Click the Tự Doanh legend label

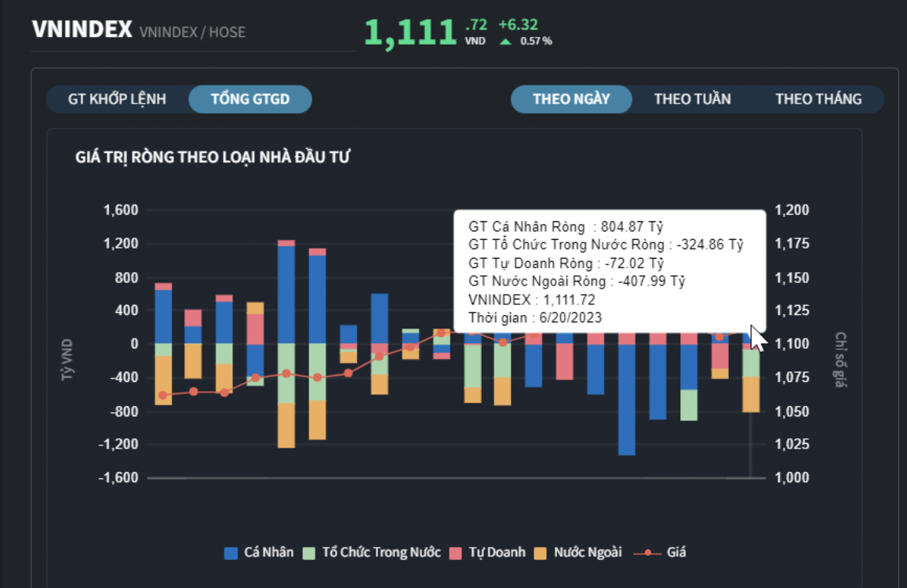point(497,553)
